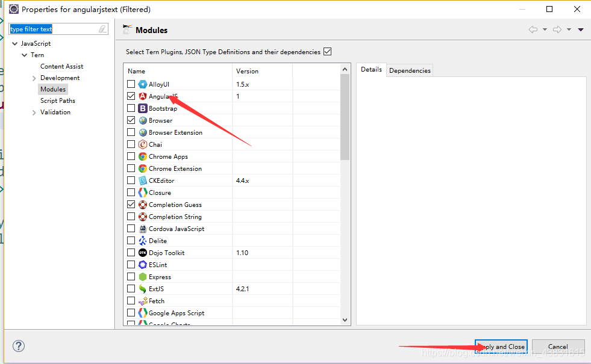Select Script Paths in the tree
591x364 pixels.
pyautogui.click(x=58, y=100)
